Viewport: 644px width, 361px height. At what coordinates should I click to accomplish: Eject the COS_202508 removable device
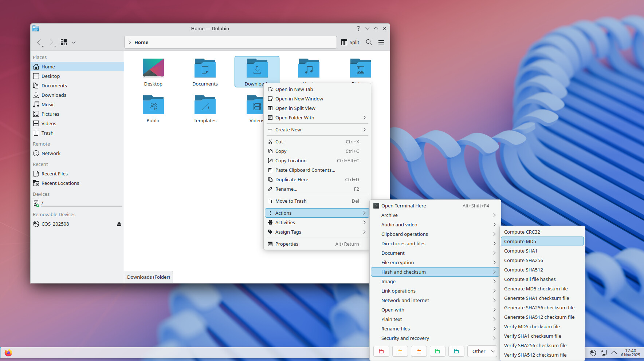119,224
